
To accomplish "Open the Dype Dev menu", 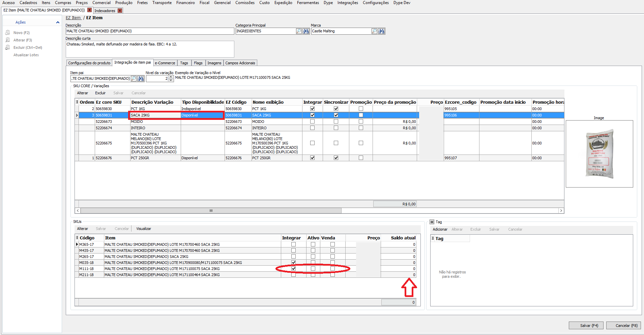I will point(402,3).
